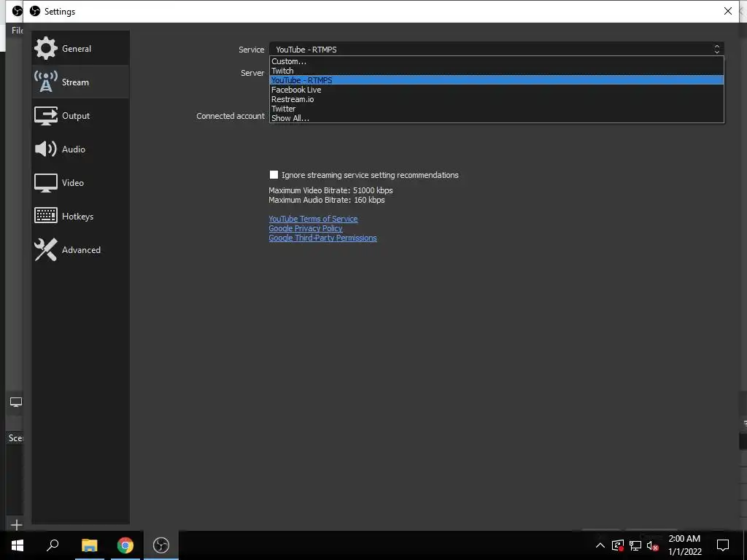Choose Twitch from service list
Viewport: 747px width, 560px height.
[496, 71]
